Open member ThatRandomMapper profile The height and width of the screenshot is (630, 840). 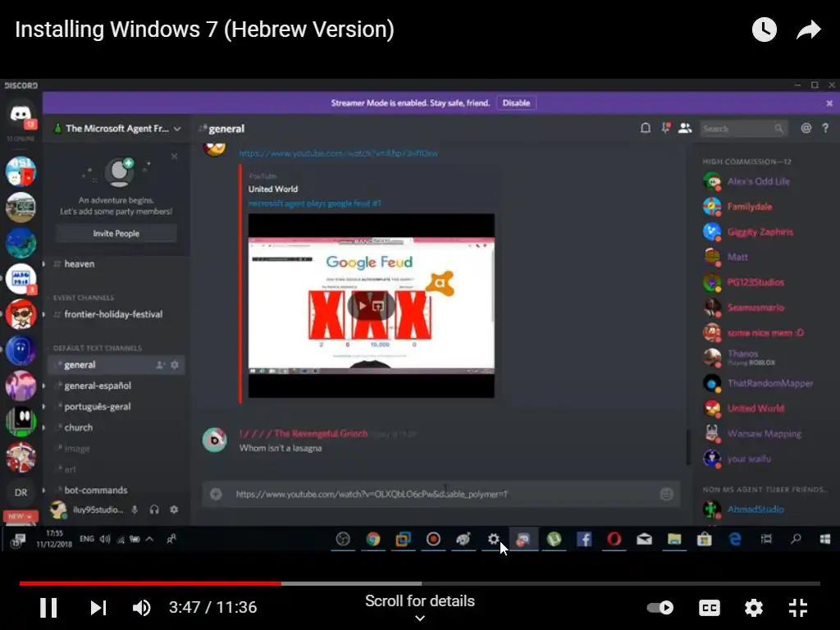[x=769, y=384]
